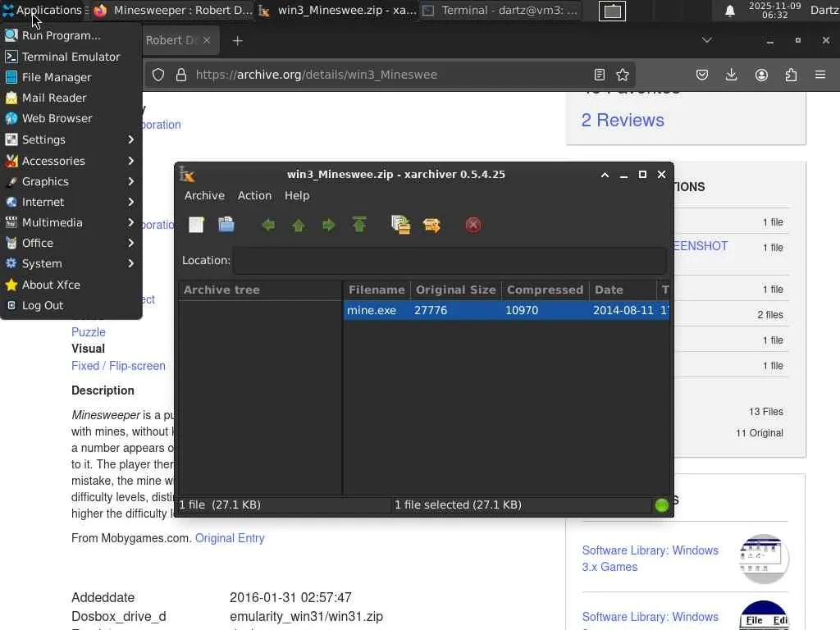Screen dimensions: 840x630
Task: Switch to Terminal window in the taskbar
Action: [501, 11]
